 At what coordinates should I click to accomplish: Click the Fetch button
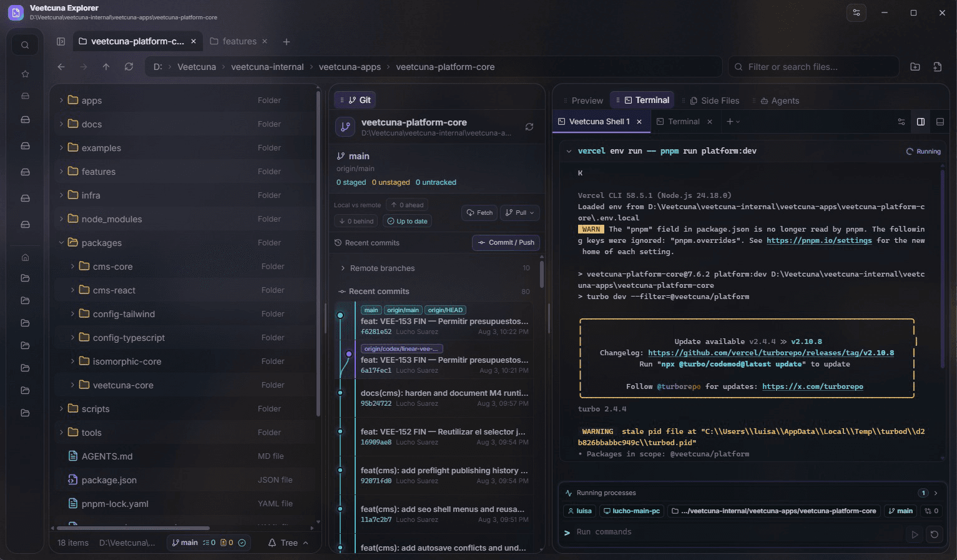479,213
